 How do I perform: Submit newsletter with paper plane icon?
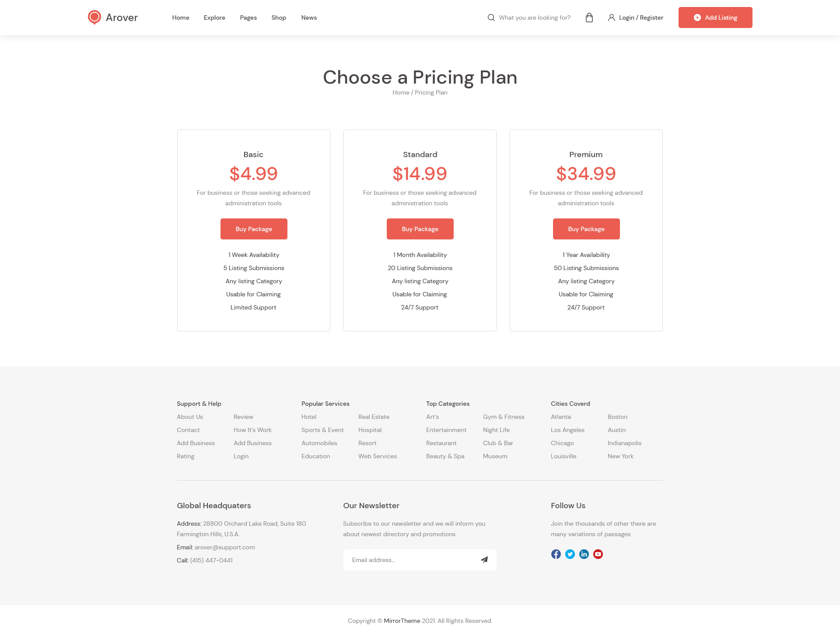point(484,559)
